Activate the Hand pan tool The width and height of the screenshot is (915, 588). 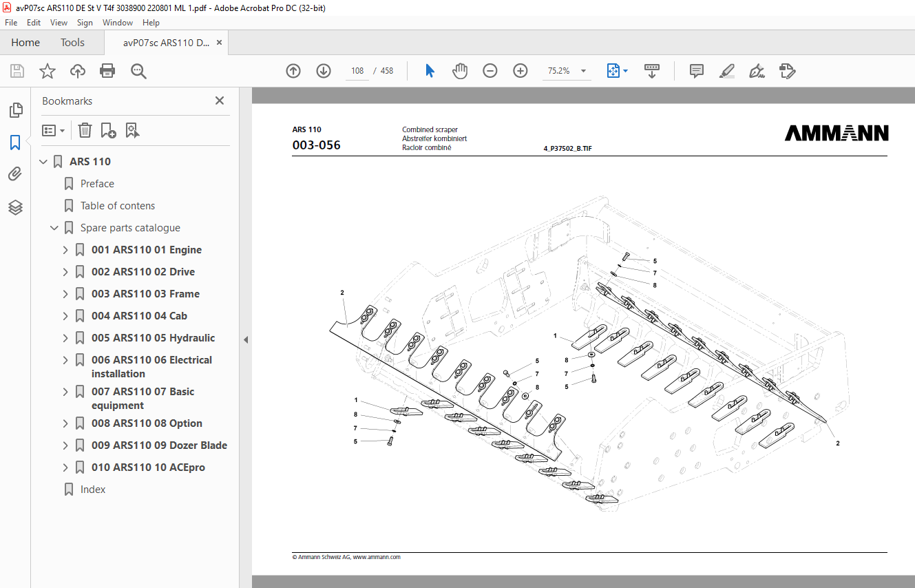point(460,71)
